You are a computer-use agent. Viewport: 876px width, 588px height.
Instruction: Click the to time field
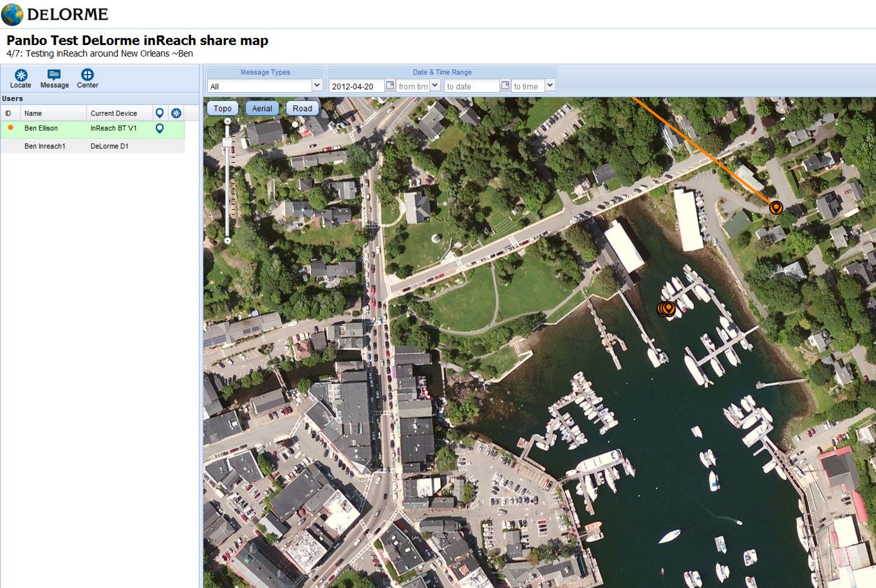[x=528, y=86]
